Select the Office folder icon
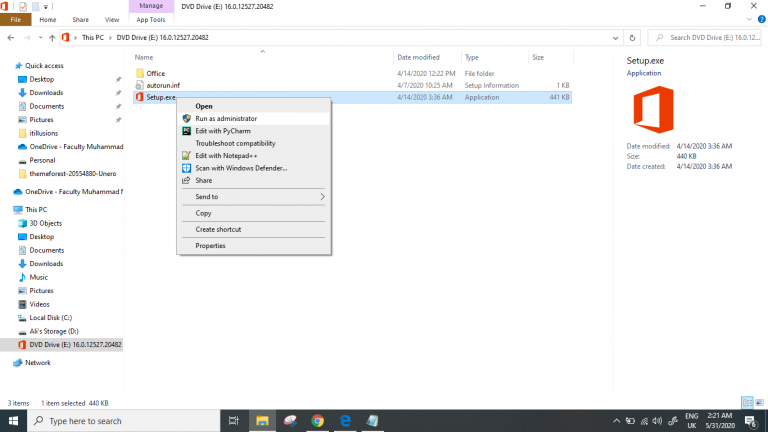768x432 pixels. pos(140,73)
